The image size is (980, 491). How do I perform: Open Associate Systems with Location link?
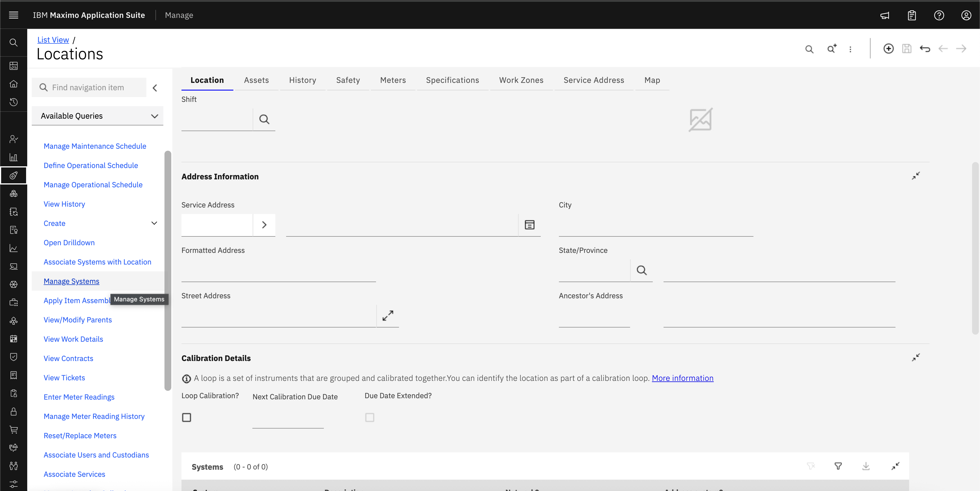[97, 262]
